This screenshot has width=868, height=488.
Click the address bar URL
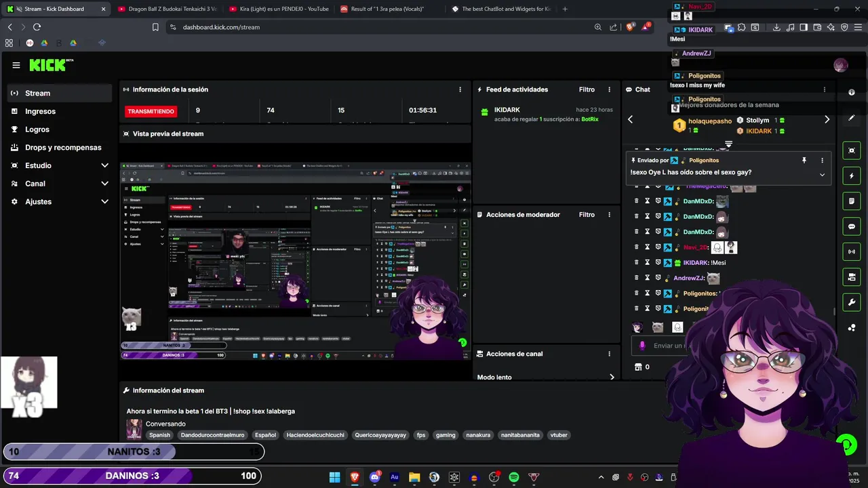[x=221, y=27]
